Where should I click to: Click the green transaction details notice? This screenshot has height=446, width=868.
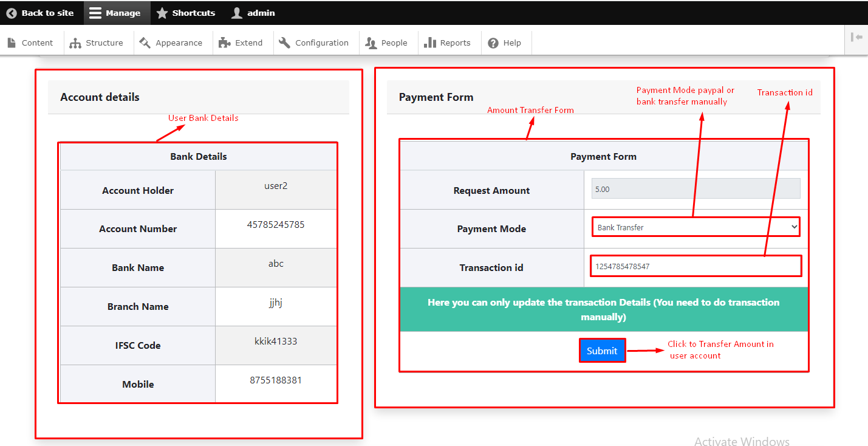click(x=603, y=309)
